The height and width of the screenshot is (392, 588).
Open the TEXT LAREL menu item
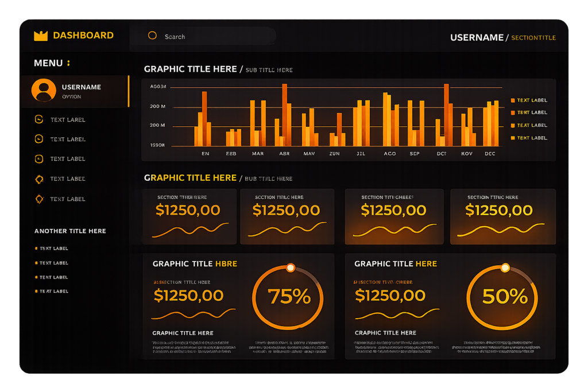[68, 120]
